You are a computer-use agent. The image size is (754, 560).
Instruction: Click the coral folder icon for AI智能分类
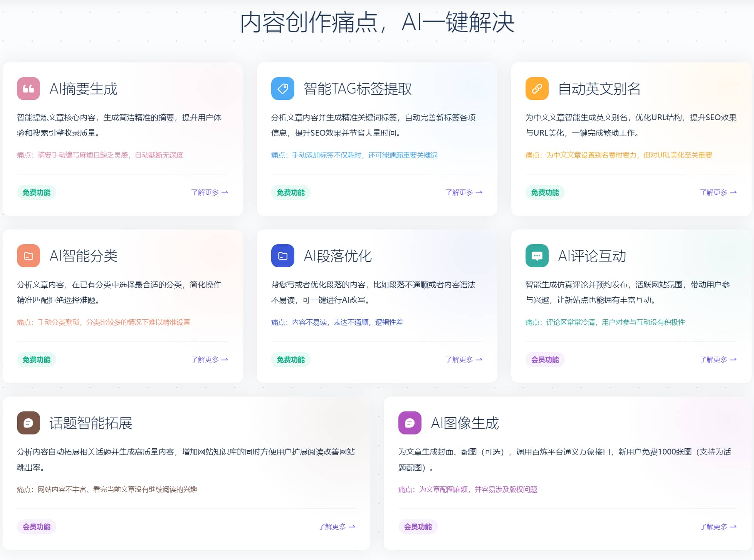[x=29, y=256]
